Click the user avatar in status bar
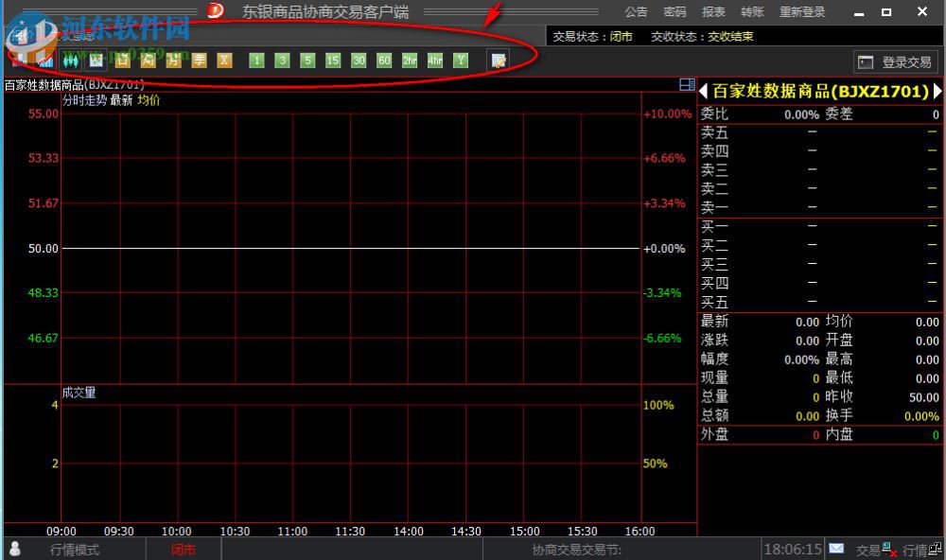 click(x=15, y=550)
